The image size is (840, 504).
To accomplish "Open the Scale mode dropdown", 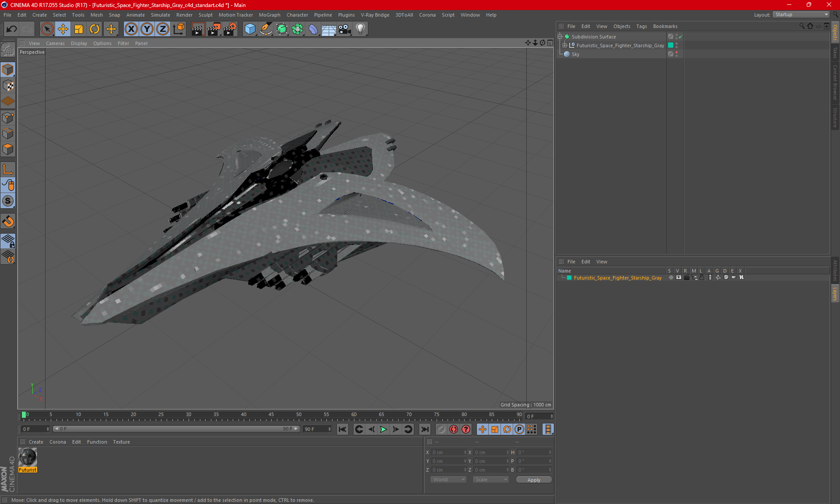I will point(491,479).
